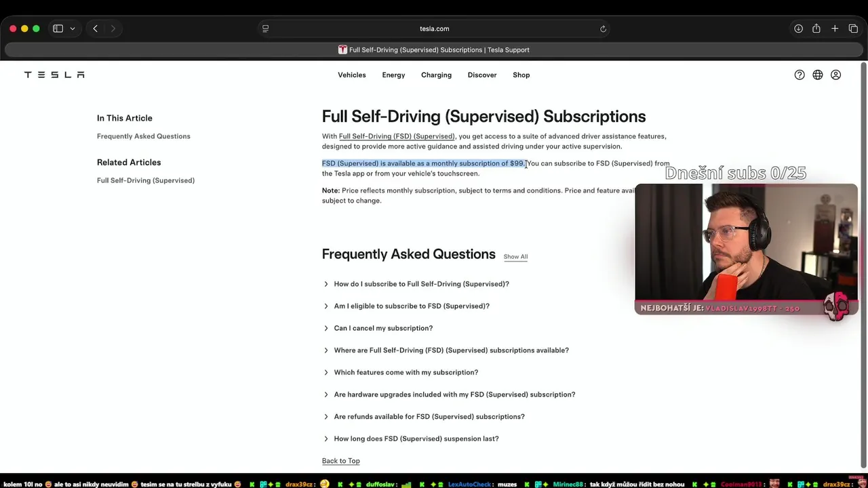Click the page title heading text
Viewport: 868px width, 488px height.
point(484,117)
